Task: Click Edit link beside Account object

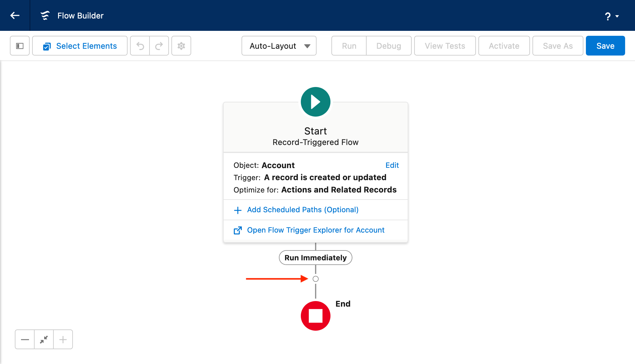Action: point(392,165)
